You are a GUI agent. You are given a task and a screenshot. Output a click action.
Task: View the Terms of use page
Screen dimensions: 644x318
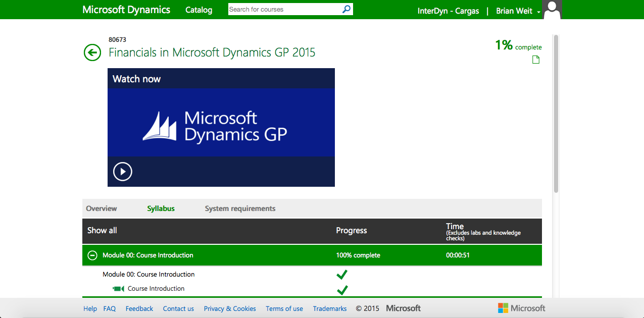284,309
